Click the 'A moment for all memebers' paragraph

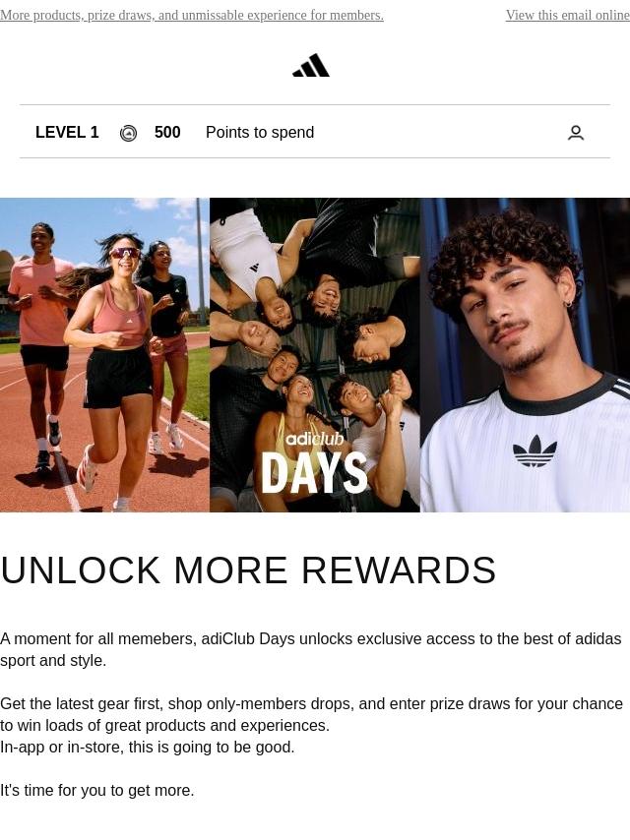(x=311, y=649)
